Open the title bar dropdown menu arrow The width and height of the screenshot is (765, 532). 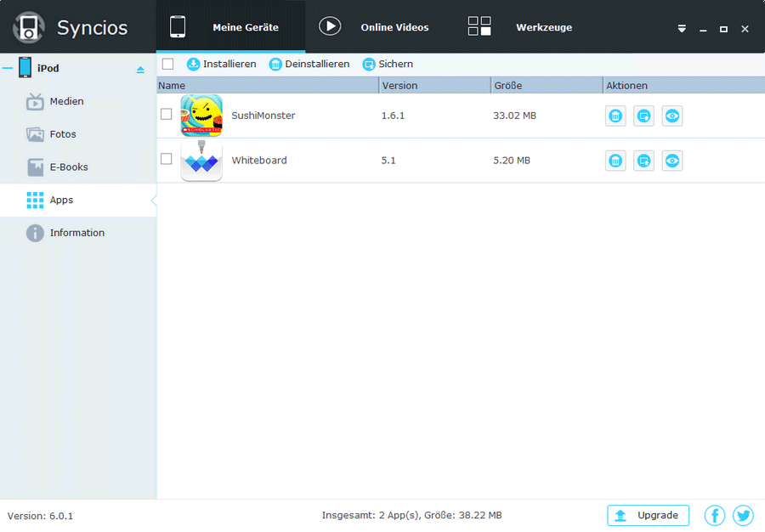(682, 29)
